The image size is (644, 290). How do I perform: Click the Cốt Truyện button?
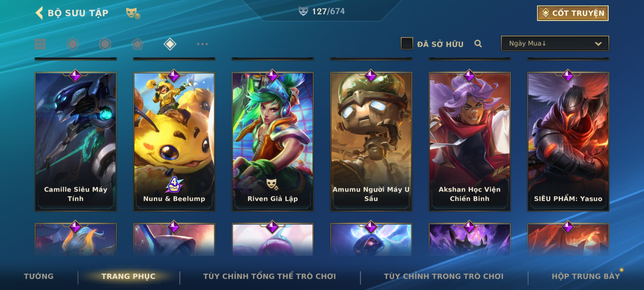(573, 13)
